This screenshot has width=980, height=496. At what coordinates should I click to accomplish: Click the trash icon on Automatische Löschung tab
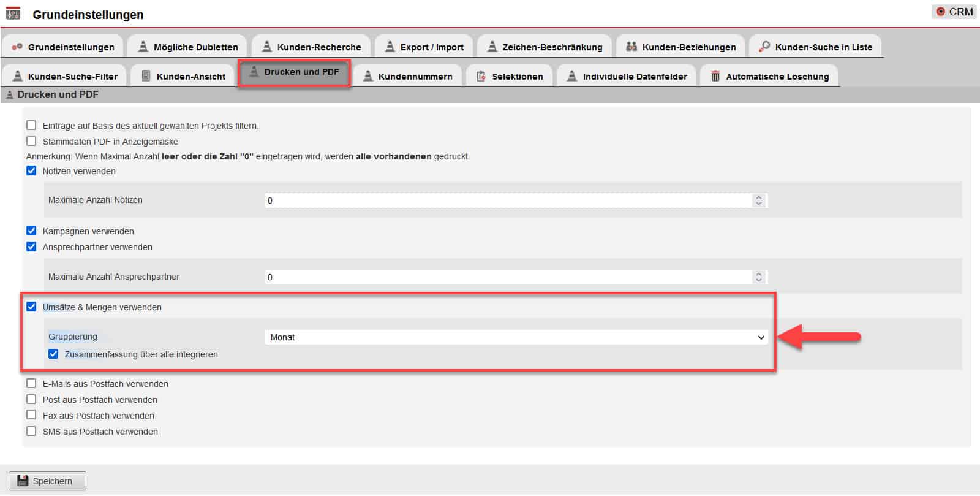[715, 76]
